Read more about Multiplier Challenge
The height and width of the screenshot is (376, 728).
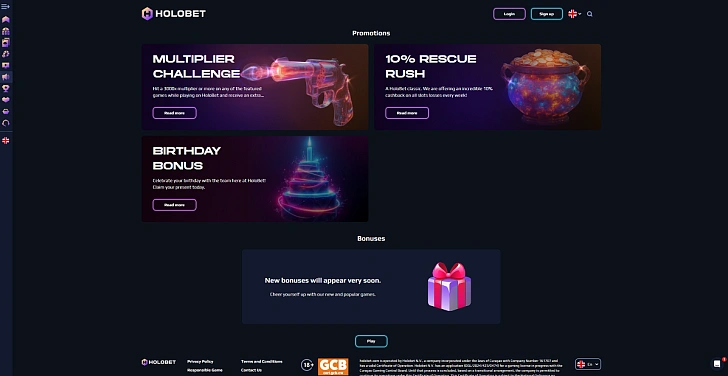point(175,113)
